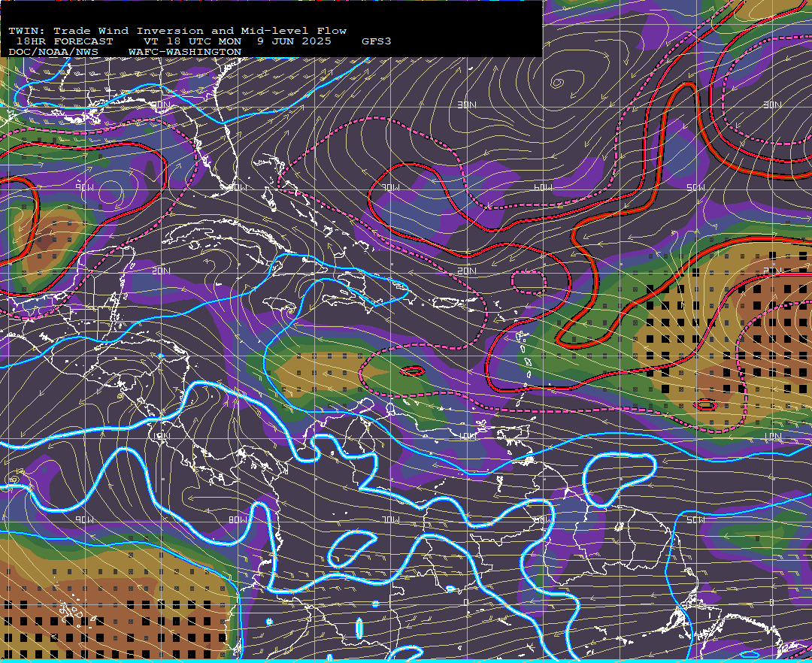812x663 pixels.
Task: Click the 90W label in the Pacific Ocean
Action: pyautogui.click(x=84, y=519)
